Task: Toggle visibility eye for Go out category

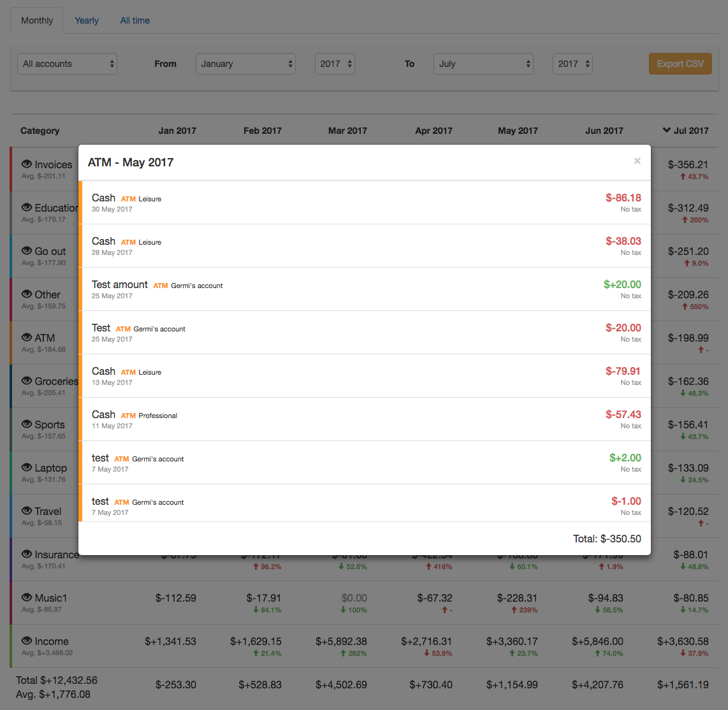Action: pyautogui.click(x=27, y=250)
